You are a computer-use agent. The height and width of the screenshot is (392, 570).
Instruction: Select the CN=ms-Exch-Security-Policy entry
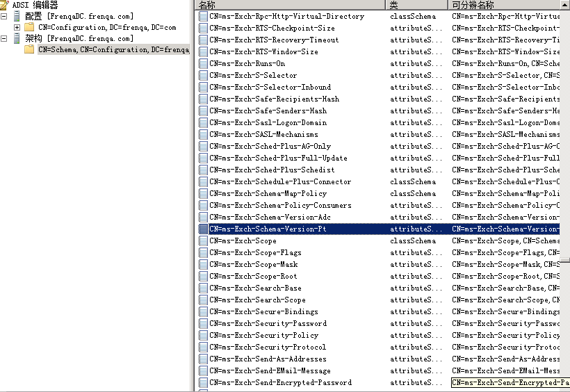(x=263, y=335)
